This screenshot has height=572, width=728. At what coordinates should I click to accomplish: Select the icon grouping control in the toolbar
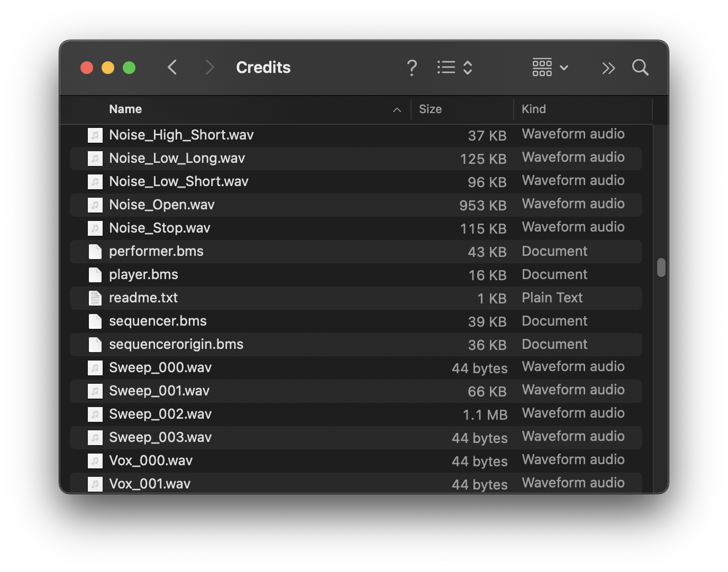tap(542, 68)
